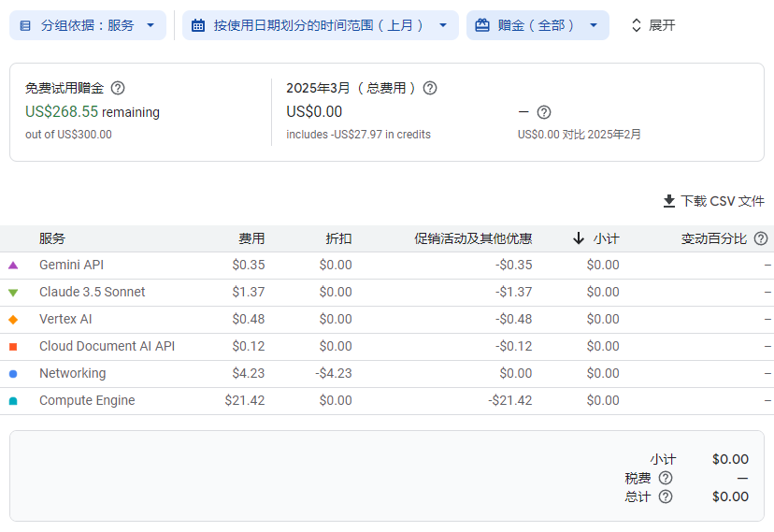Select Claude 3.5 Sonnet service name
This screenshot has height=532, width=774.
93,292
